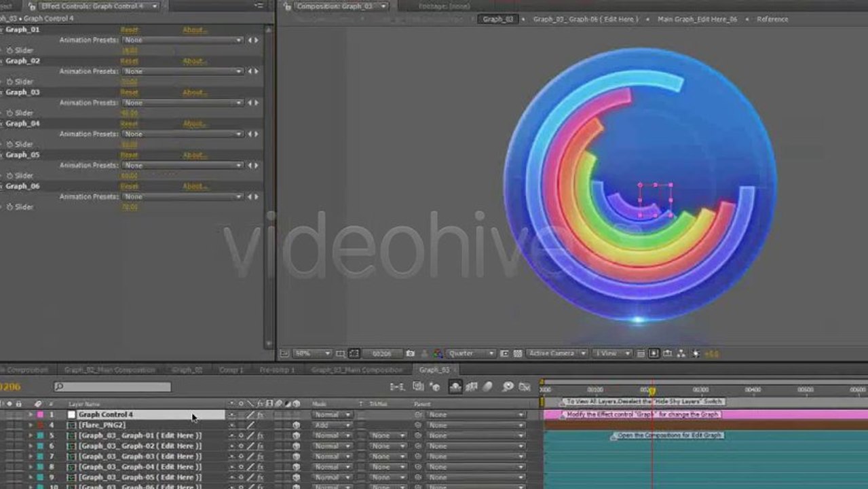The image size is (868, 489).
Task: Enable the motion blur icon in timeline
Action: (487, 386)
